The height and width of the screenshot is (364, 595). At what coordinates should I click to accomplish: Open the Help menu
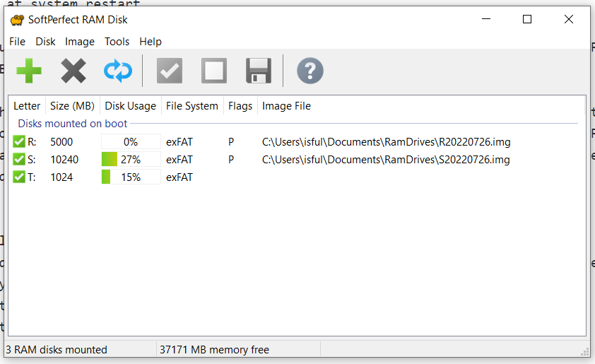(151, 42)
